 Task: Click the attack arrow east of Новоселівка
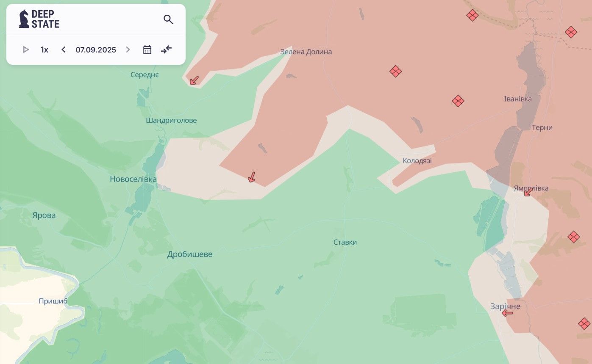[251, 177]
